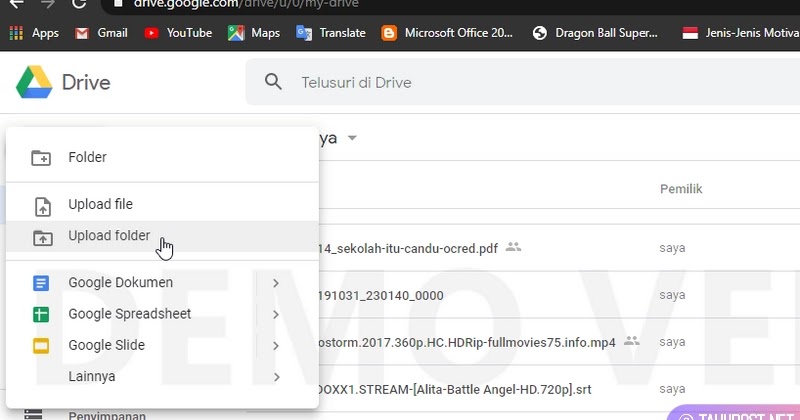Click the Translate bookmark icon
800x420 pixels.
coord(304,33)
